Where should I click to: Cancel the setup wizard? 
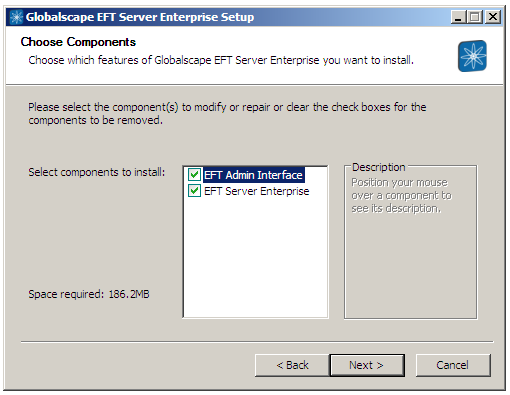tap(453, 365)
